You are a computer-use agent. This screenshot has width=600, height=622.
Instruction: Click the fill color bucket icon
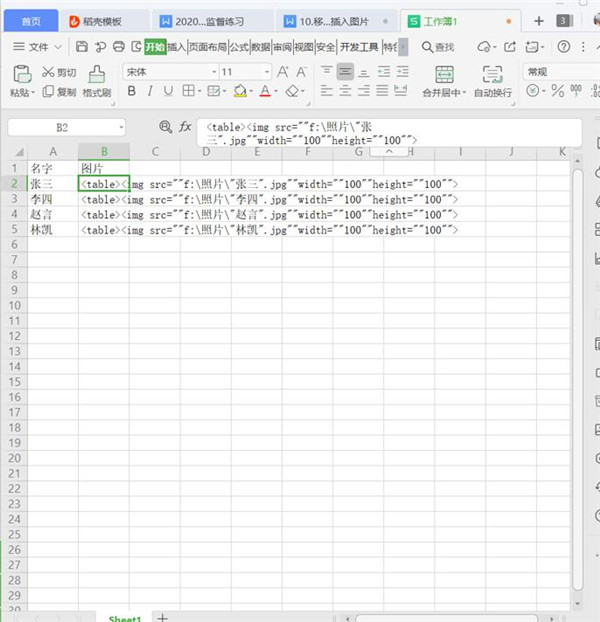(x=240, y=91)
